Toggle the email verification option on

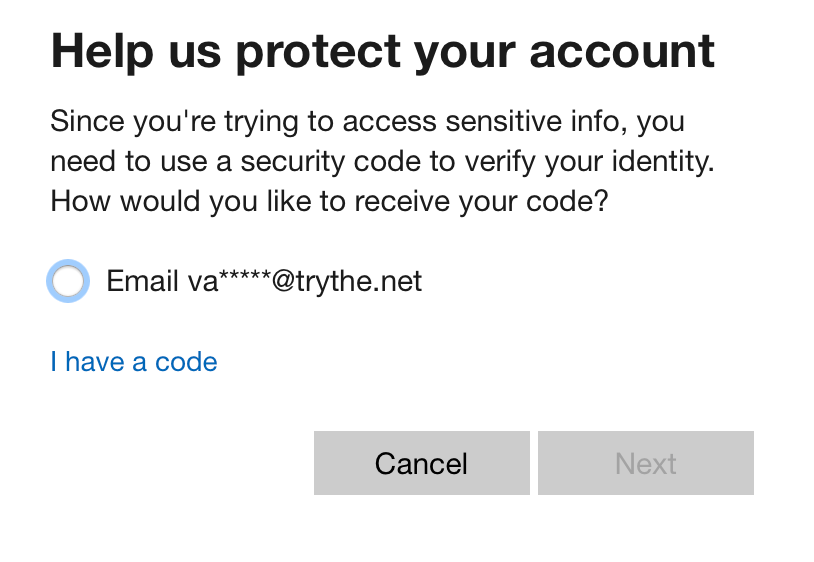coord(68,282)
